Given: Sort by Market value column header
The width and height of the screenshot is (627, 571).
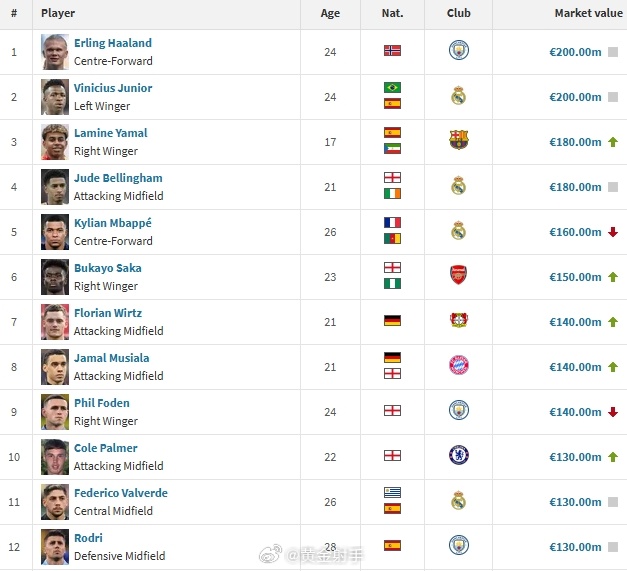Looking at the screenshot, I should pos(589,13).
